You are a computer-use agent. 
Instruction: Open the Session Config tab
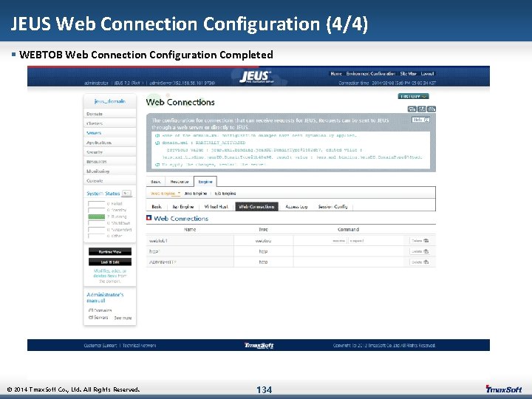click(332, 206)
